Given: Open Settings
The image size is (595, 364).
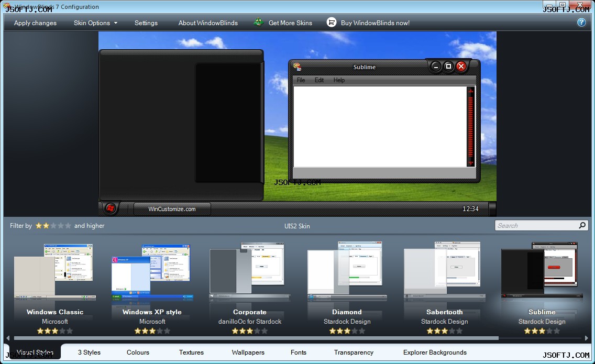Looking at the screenshot, I should 146,23.
